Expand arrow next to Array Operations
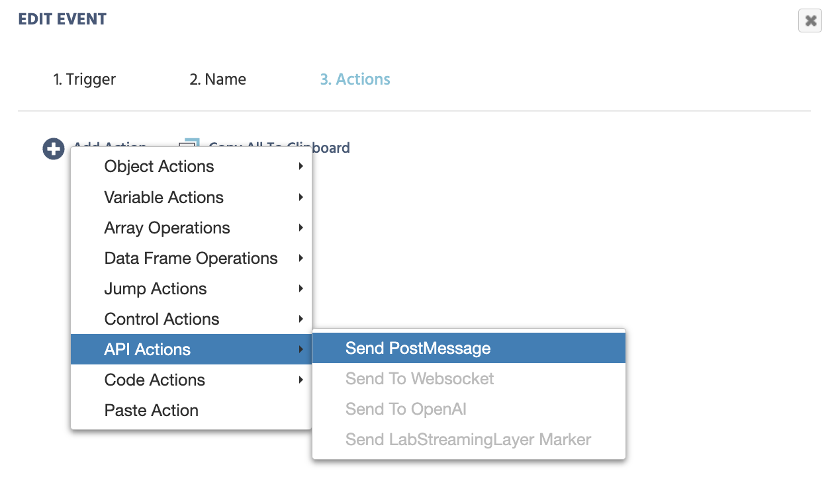The image size is (830, 504). point(300,228)
